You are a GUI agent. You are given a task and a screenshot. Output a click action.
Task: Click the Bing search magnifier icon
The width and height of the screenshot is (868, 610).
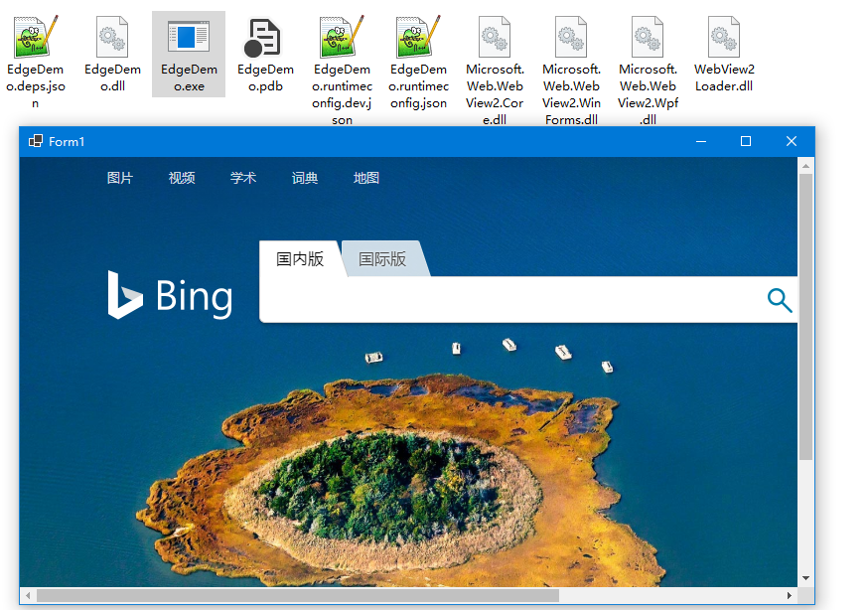(x=780, y=300)
